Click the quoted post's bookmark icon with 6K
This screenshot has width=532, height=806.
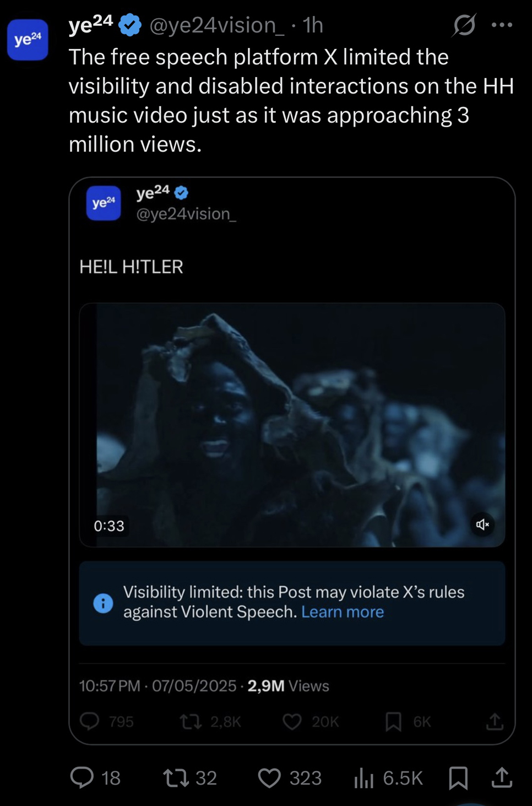click(393, 722)
